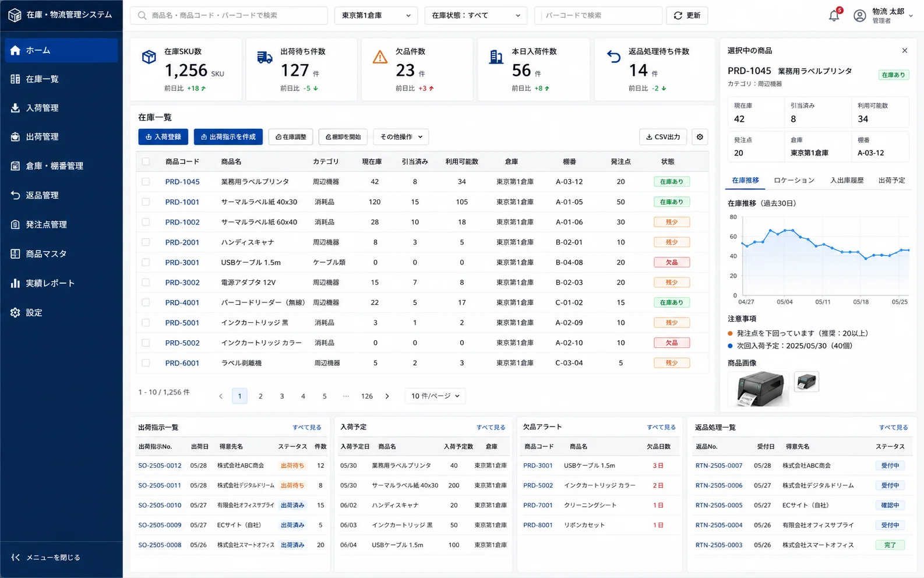Check the PRD-4001 row checkbox

(146, 302)
